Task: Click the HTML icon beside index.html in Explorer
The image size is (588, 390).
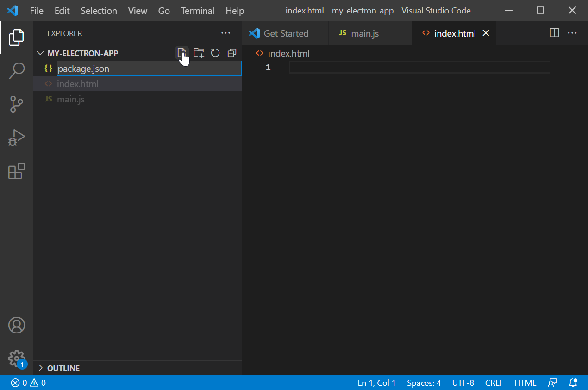Action: [x=49, y=84]
